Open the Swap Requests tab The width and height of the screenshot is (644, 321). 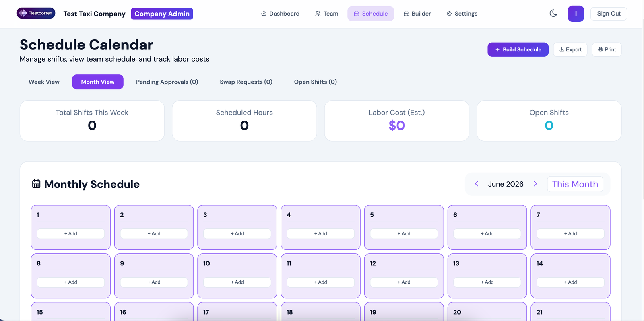click(246, 82)
